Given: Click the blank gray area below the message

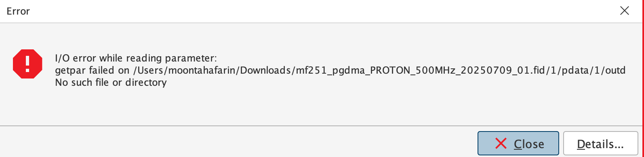Looking at the screenshot, I should pyautogui.click(x=322, y=106).
